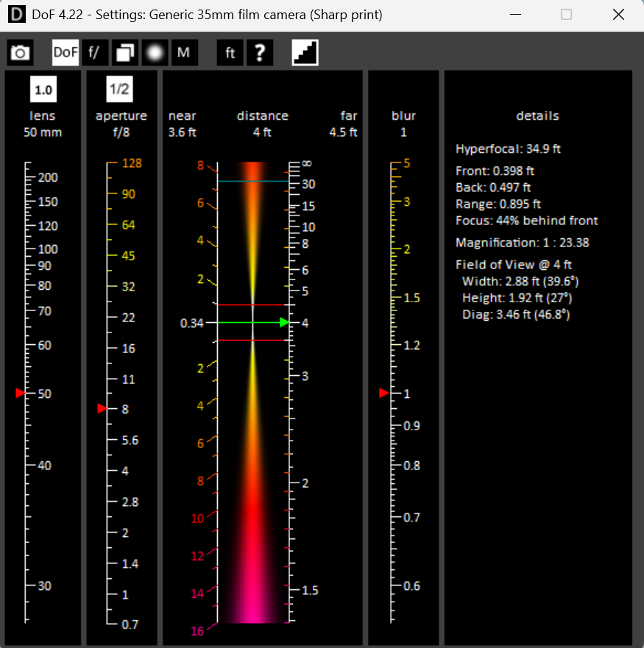Click the 1.0 lens factor box
Viewport: 644px width, 648px height.
(x=43, y=89)
